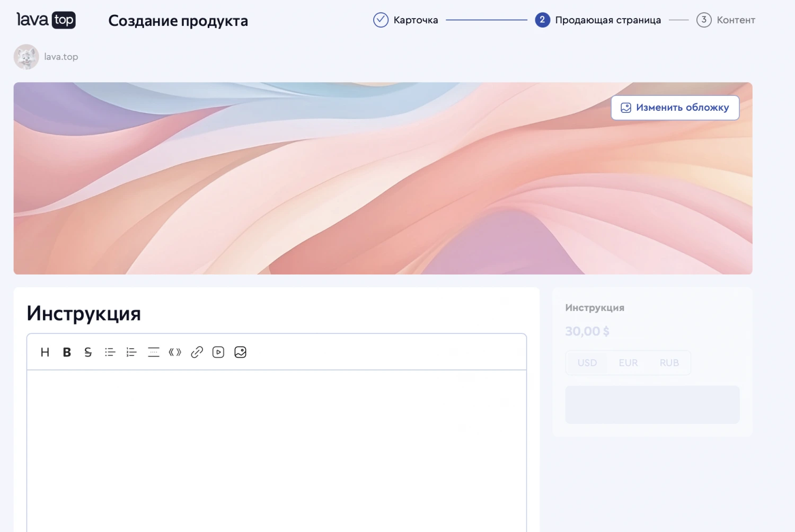Click inside the description text area
Image resolution: width=795 pixels, height=532 pixels.
(x=276, y=450)
